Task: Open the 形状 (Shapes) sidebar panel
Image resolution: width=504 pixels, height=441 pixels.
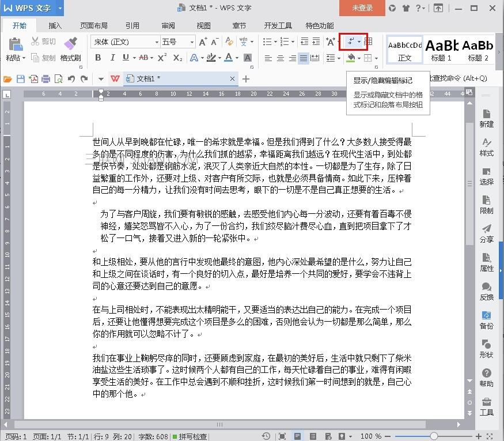Action: click(x=486, y=348)
